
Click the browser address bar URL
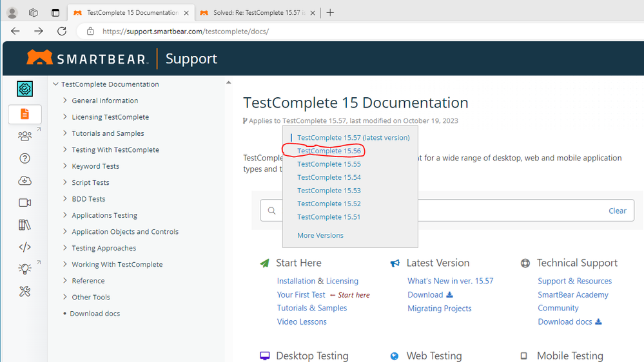coord(186,32)
